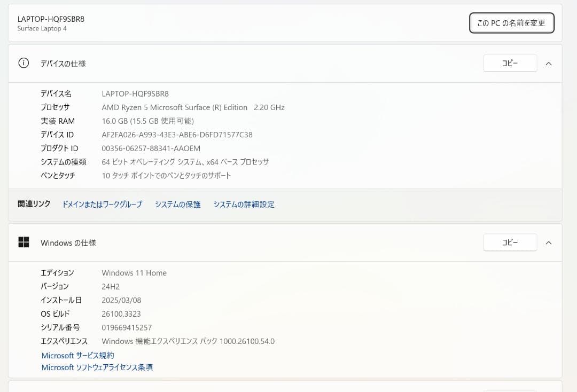Select serial number 019669415257
Viewport: 577px width, 392px height.
coord(127,327)
